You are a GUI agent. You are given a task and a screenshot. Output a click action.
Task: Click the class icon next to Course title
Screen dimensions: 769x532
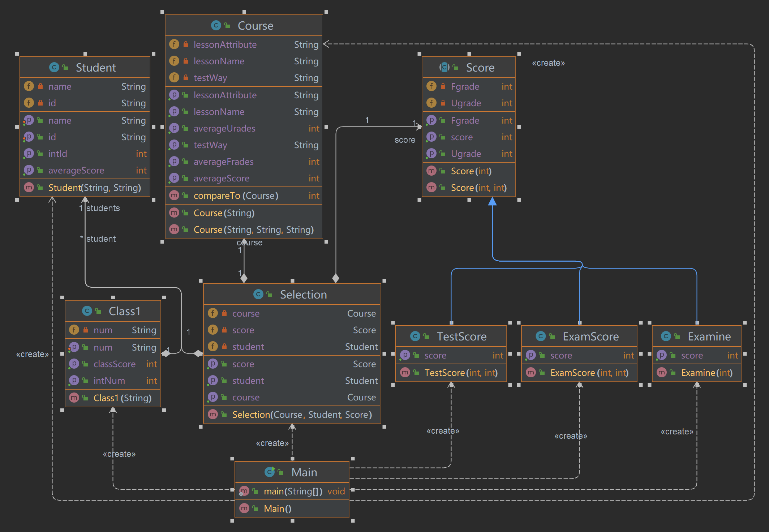click(x=216, y=25)
